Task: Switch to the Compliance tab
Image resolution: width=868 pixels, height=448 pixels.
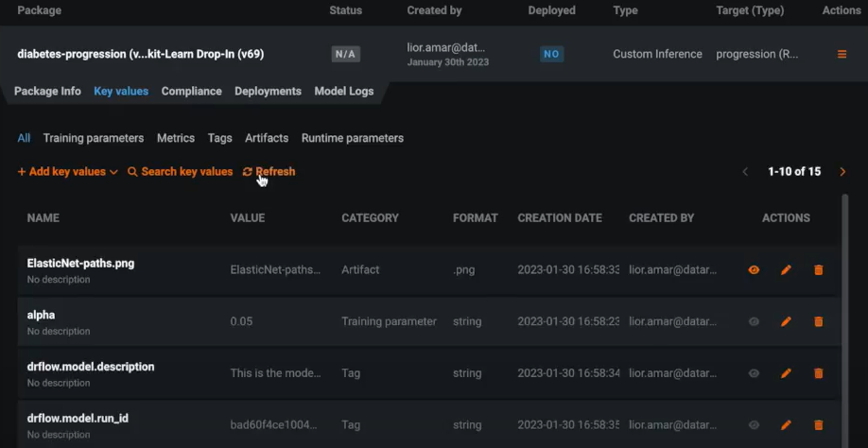Action: click(x=191, y=92)
